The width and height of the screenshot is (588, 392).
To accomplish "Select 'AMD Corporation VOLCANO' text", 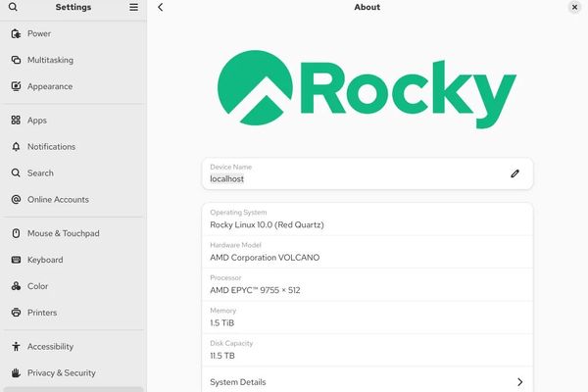I will pos(265,258).
